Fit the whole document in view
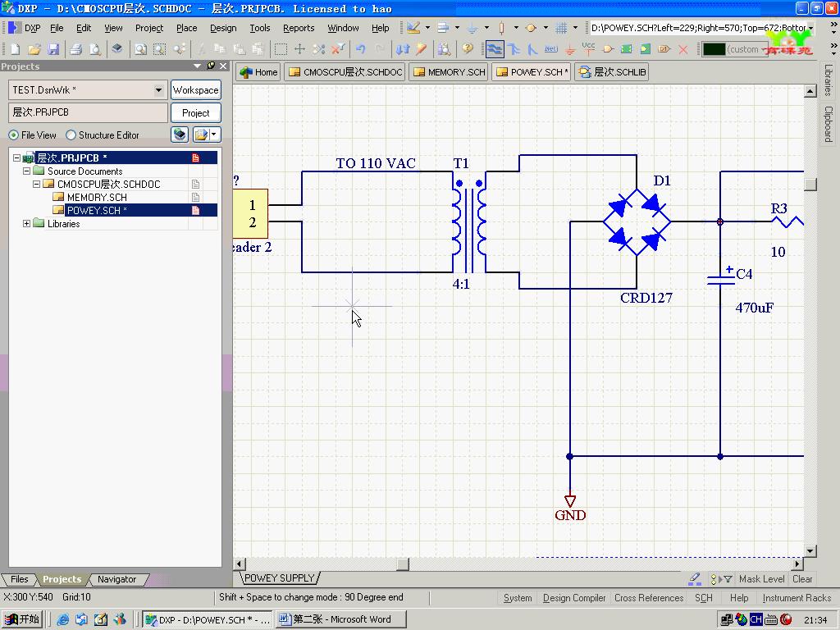The image size is (840, 630). [x=140, y=49]
